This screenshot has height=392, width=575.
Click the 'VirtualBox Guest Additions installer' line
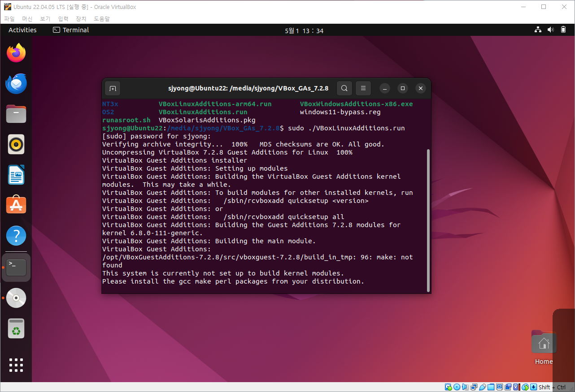pos(175,160)
